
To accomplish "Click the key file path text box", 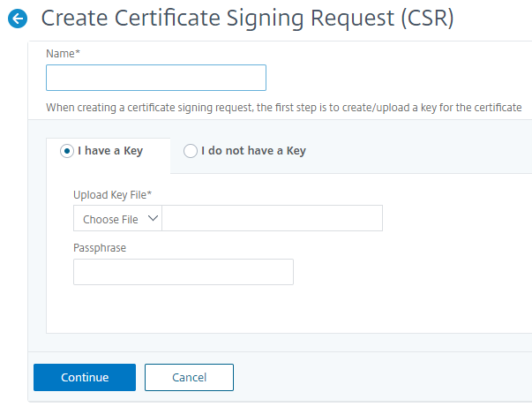I will [272, 219].
